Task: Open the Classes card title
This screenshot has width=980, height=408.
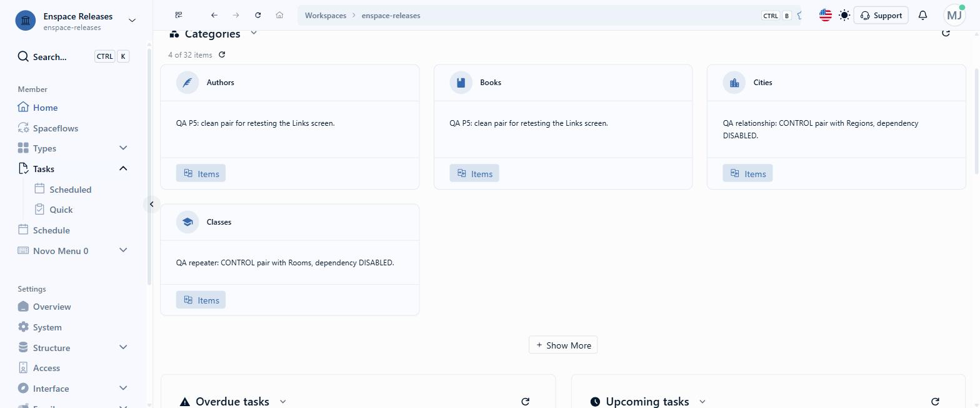Action: tap(219, 222)
